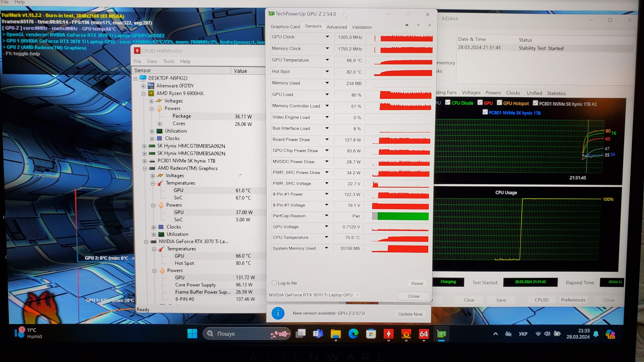Open GPU-Z hamburger menu icon

pos(430,25)
